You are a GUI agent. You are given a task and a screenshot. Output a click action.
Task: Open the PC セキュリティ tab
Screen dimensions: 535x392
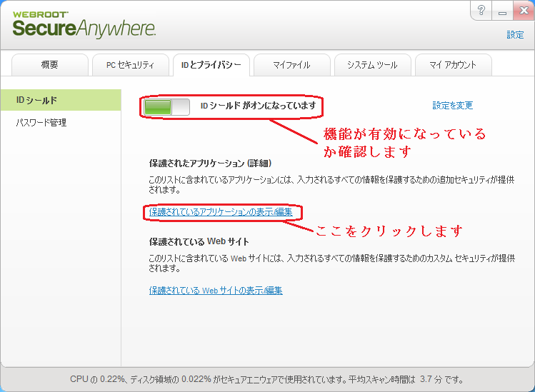(130, 65)
